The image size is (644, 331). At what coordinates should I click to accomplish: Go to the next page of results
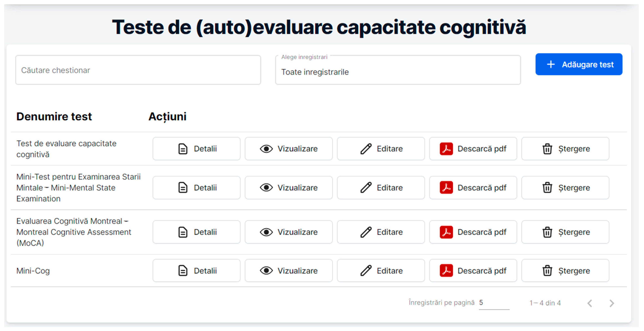pyautogui.click(x=612, y=303)
